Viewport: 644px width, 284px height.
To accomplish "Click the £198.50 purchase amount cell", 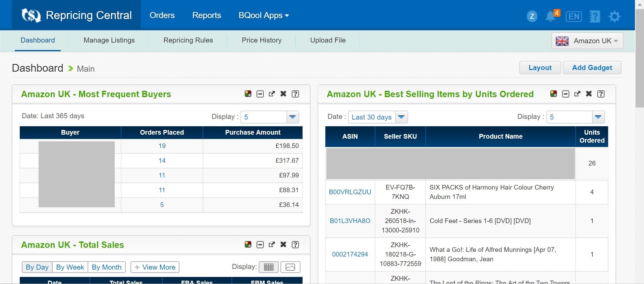I will click(253, 146).
